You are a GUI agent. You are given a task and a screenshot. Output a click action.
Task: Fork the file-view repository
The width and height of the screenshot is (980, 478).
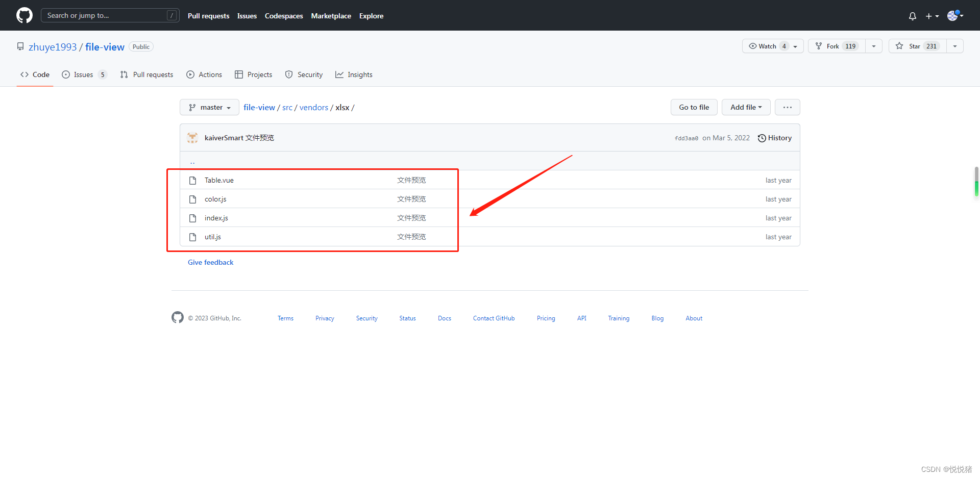pos(837,46)
